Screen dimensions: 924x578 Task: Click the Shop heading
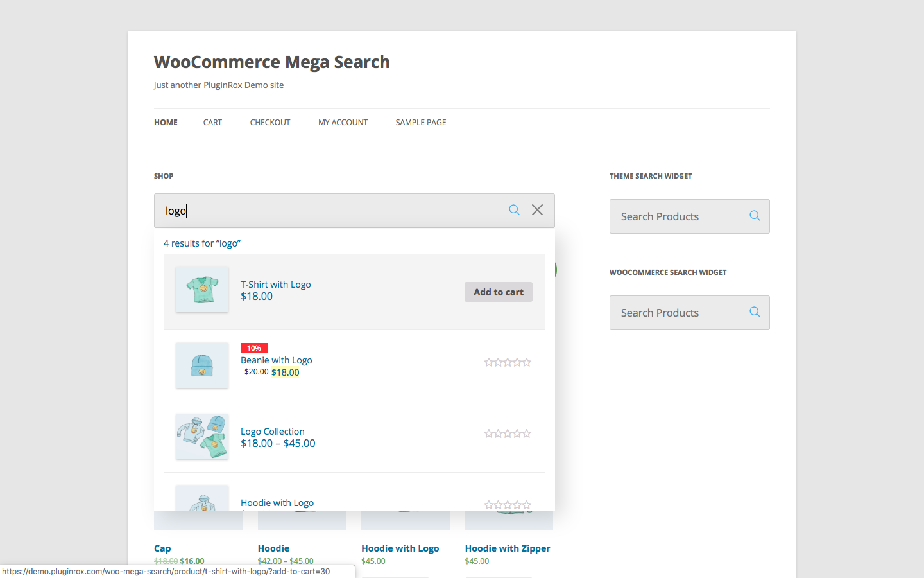(164, 176)
